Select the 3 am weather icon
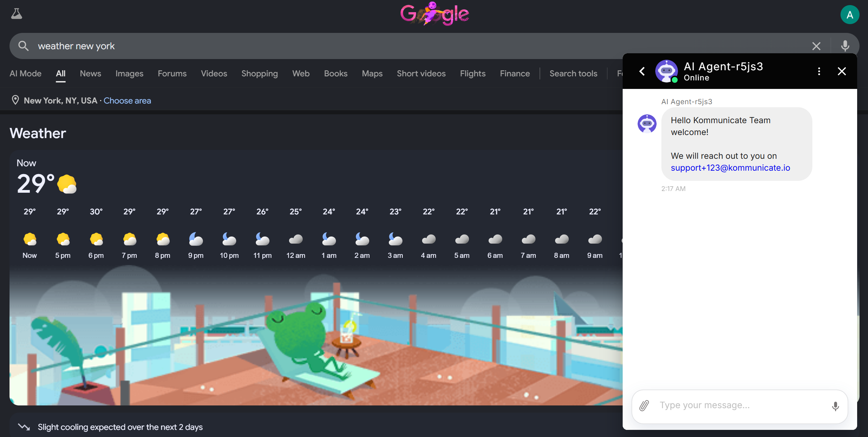868x437 pixels. [395, 240]
